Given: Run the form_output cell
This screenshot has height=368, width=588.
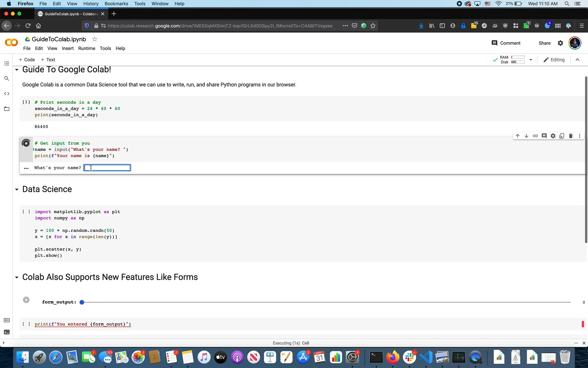Looking at the screenshot, I should click(26, 300).
